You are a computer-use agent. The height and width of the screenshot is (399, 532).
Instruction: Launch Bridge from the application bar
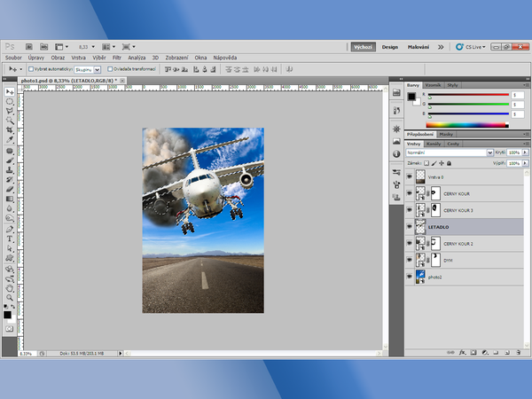coord(29,45)
